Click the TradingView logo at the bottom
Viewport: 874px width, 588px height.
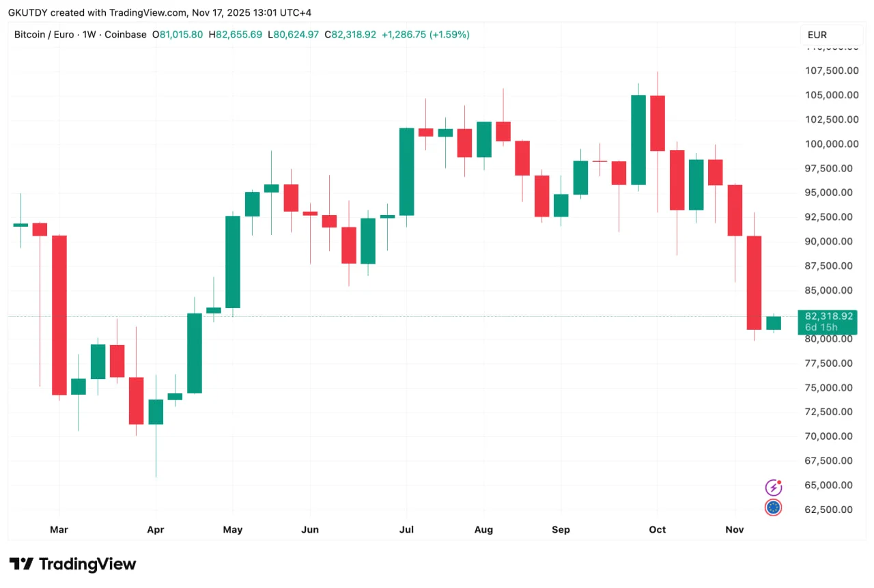73,564
